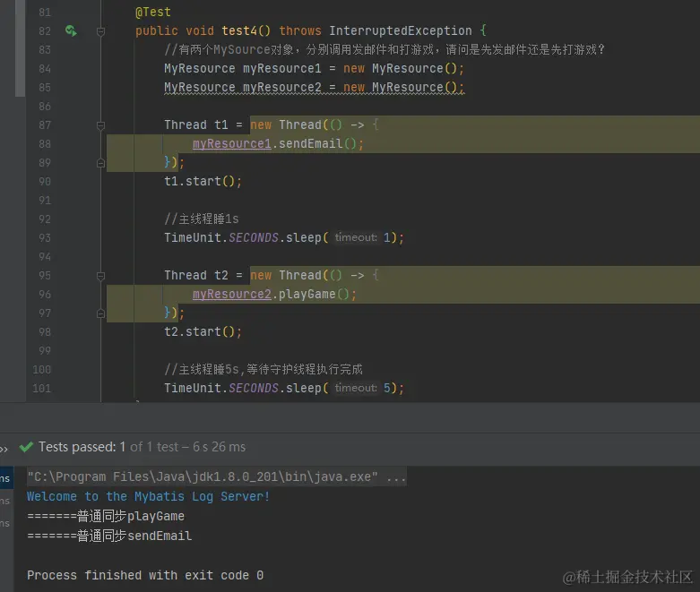Screen dimensions: 700x592
Task: Click the myResource1 declaration on line 84
Action: tap(315, 69)
